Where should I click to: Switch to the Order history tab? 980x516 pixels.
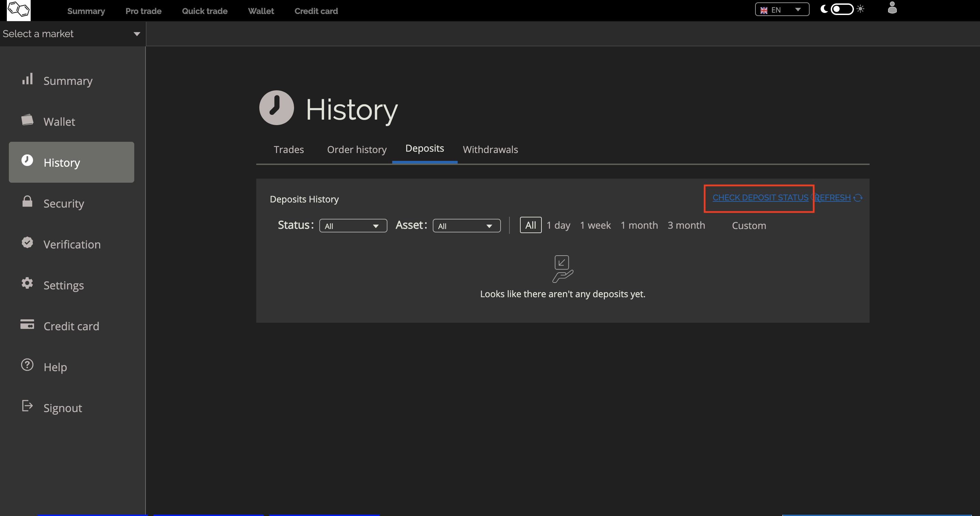356,150
